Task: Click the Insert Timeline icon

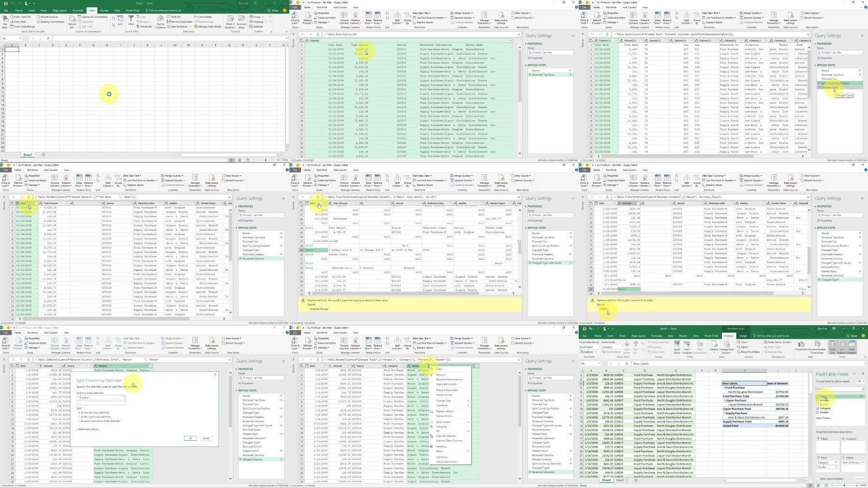Action: tap(687, 344)
